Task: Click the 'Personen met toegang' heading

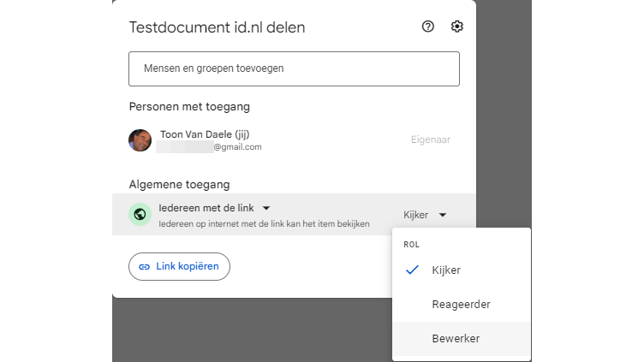Action: (x=189, y=107)
